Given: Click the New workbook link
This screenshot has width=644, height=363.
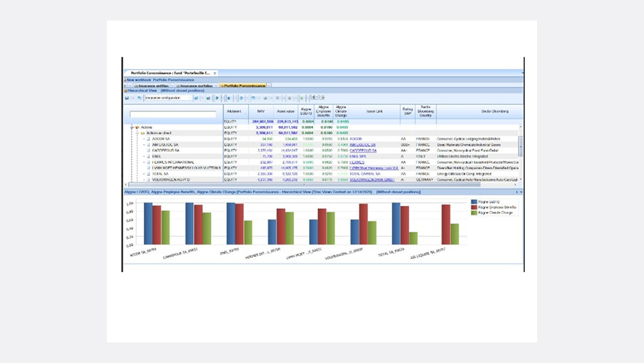Looking at the screenshot, I should point(139,80).
